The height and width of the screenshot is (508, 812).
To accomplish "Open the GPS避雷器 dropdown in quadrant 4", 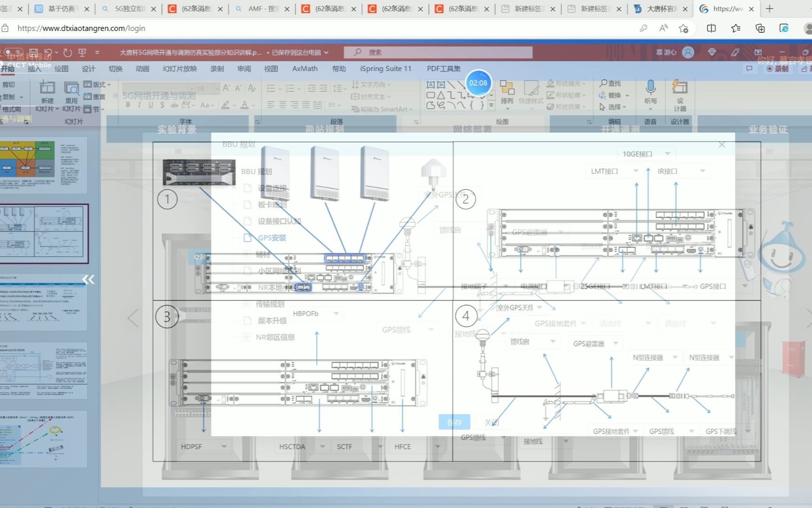I will pos(595,344).
